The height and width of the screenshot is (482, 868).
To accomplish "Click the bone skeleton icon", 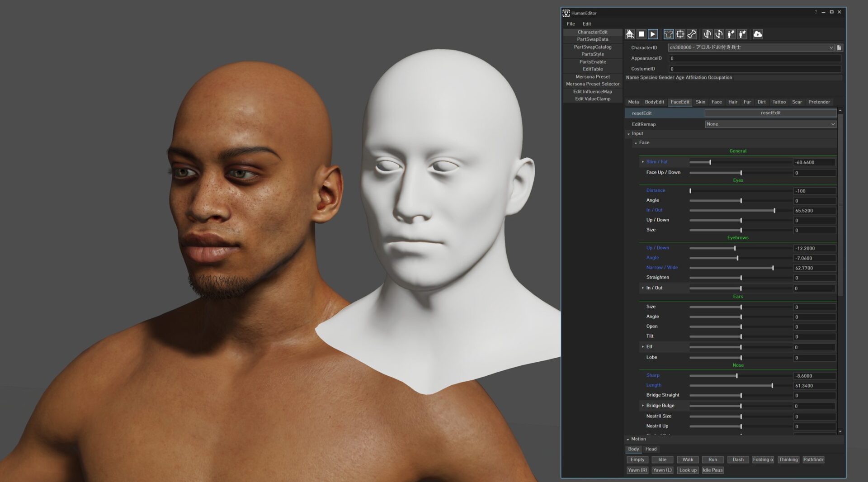I will 692,34.
